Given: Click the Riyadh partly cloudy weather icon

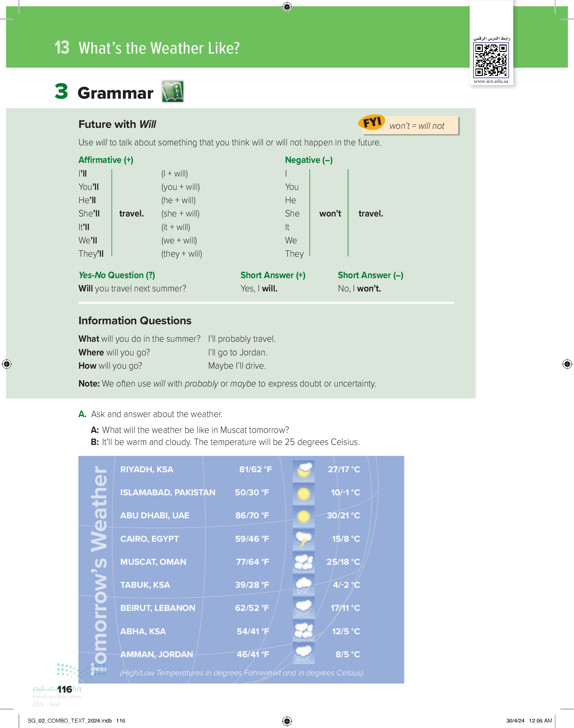Looking at the screenshot, I should tap(304, 470).
